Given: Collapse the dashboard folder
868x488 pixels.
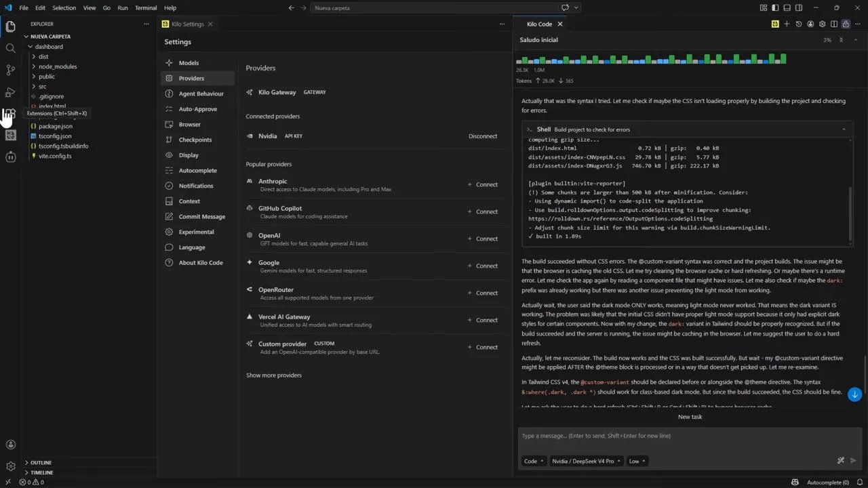Looking at the screenshot, I should tap(49, 47).
